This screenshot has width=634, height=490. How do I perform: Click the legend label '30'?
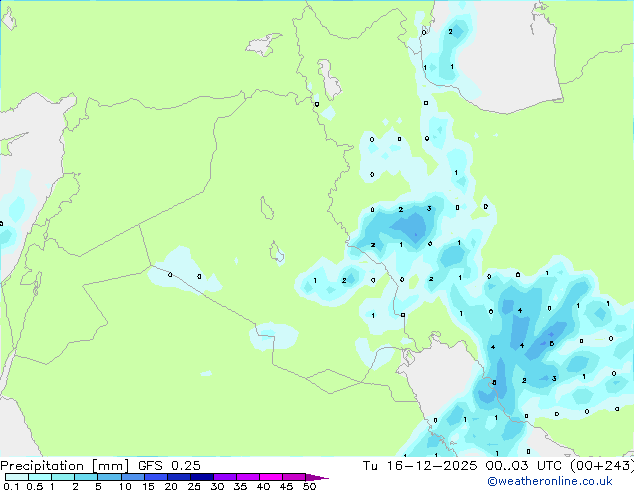tap(217, 486)
